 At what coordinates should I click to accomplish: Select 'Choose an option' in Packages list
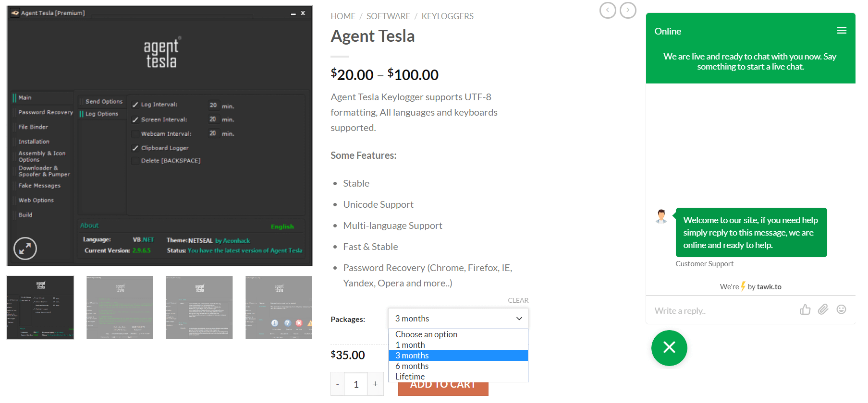(x=458, y=334)
